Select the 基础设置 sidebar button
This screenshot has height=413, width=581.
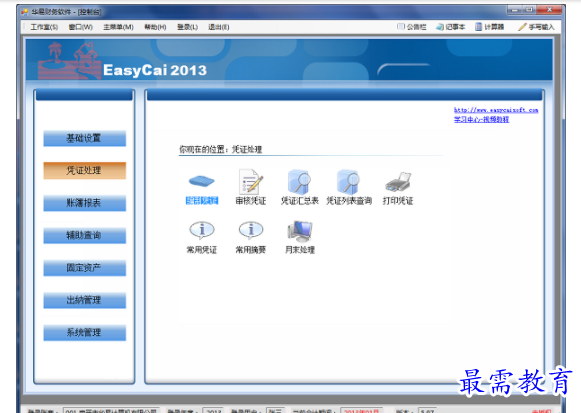coord(84,138)
